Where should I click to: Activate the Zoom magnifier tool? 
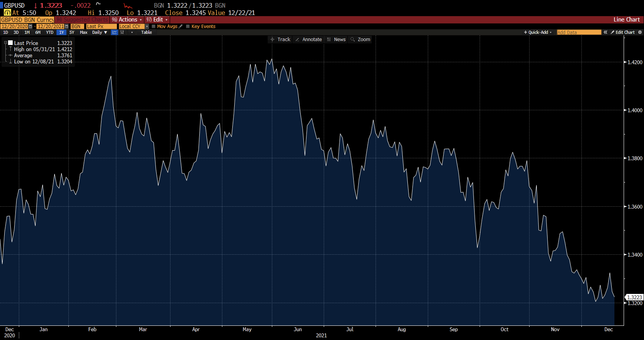(x=360, y=40)
